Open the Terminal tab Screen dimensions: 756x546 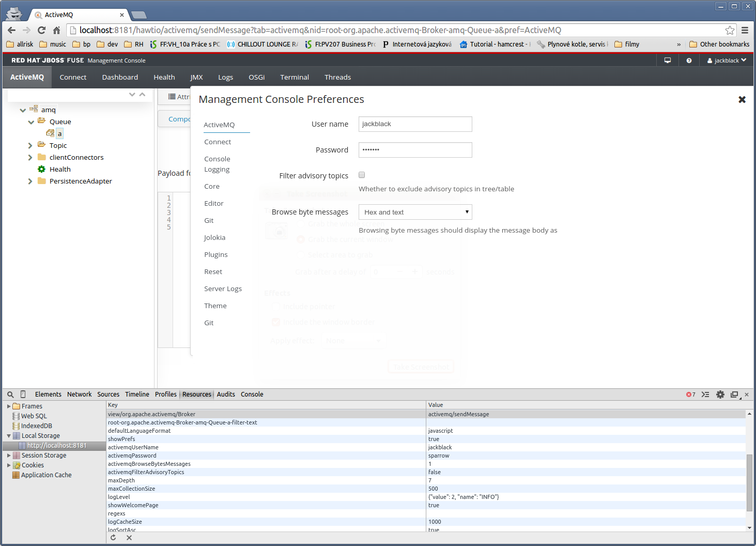(x=295, y=77)
